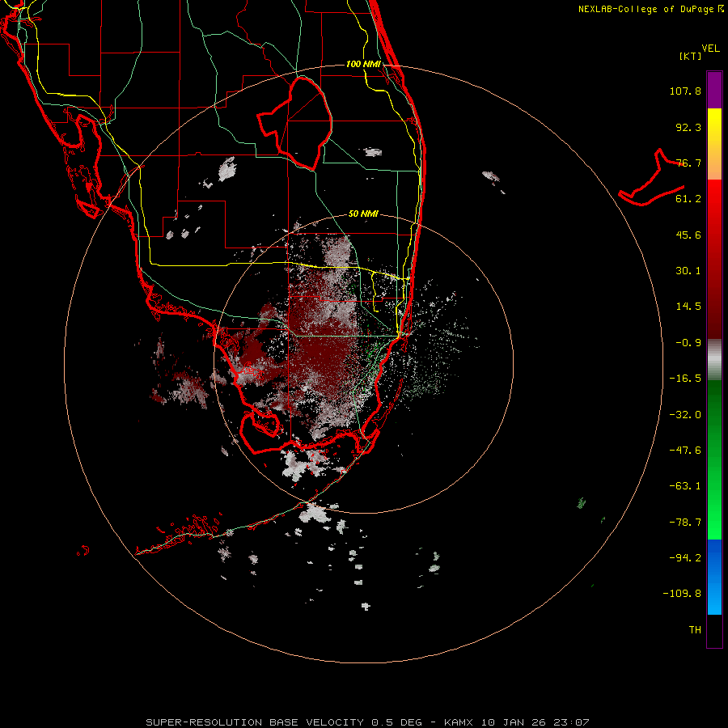Click the -63.1 velocity scale value
This screenshot has height=728, width=728.
tap(685, 486)
